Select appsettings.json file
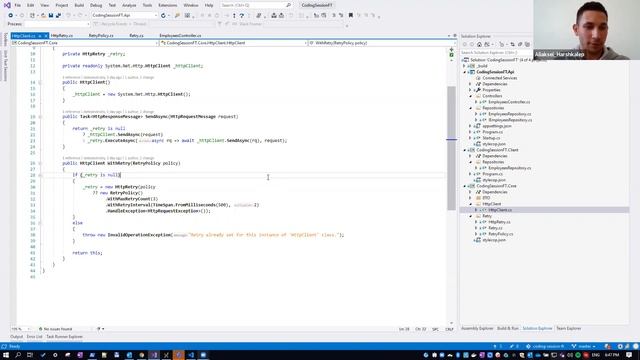This screenshot has width=640, height=360. (497, 126)
